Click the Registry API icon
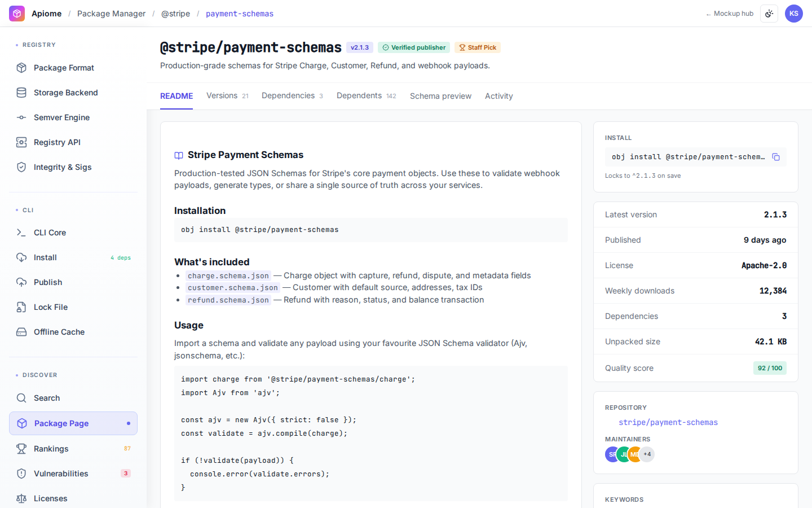Image resolution: width=812 pixels, height=508 pixels. 21,142
